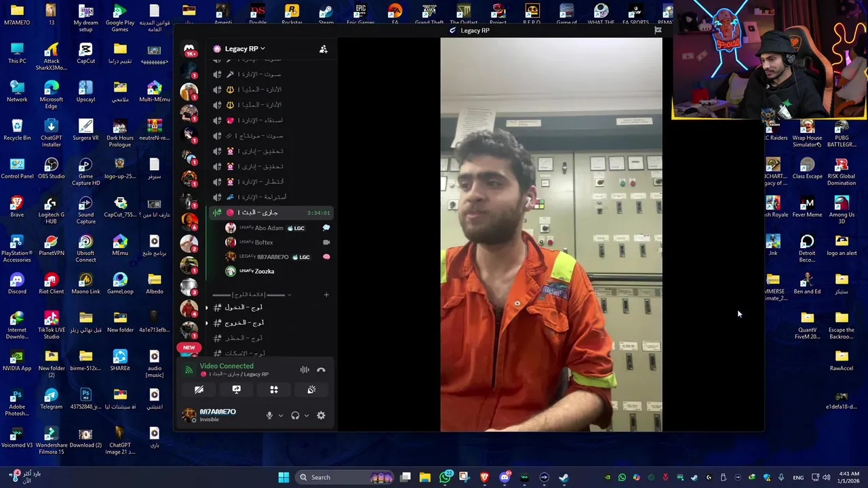Open the M7AME7O user profile panel

[210, 415]
